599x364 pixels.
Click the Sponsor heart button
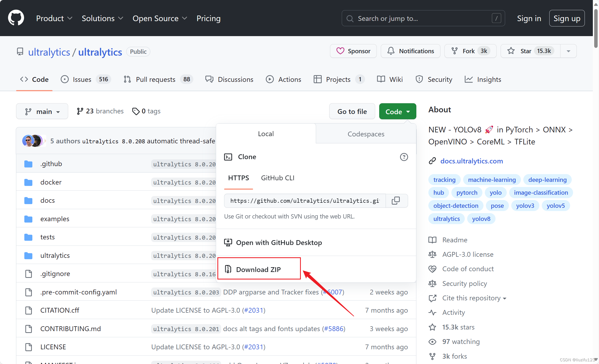point(353,51)
